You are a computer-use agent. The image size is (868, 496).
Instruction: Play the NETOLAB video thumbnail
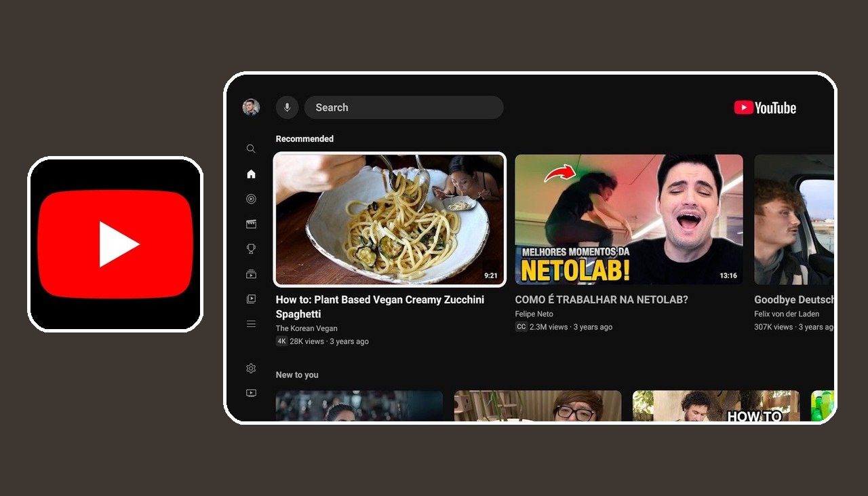point(629,219)
